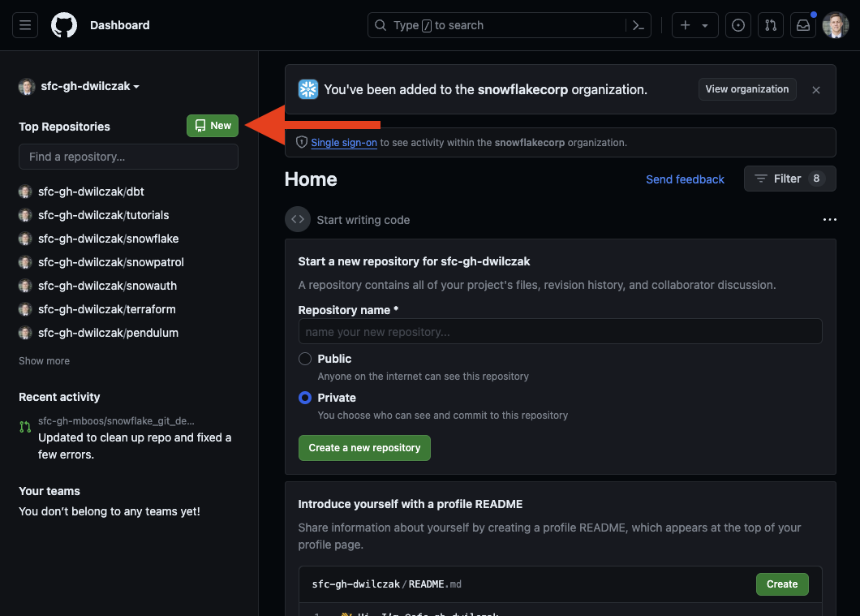860x616 pixels.
Task: Click the green New repository button
Action: [x=213, y=126]
